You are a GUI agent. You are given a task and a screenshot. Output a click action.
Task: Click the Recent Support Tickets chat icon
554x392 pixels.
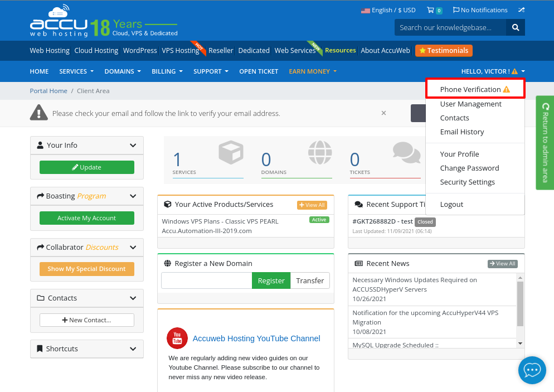pyautogui.click(x=358, y=204)
